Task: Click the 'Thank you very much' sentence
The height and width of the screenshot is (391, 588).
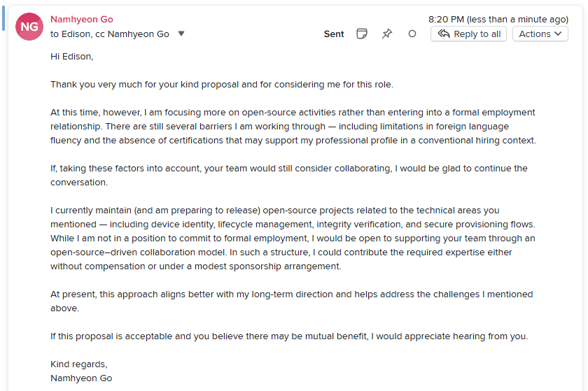Action: [222, 84]
